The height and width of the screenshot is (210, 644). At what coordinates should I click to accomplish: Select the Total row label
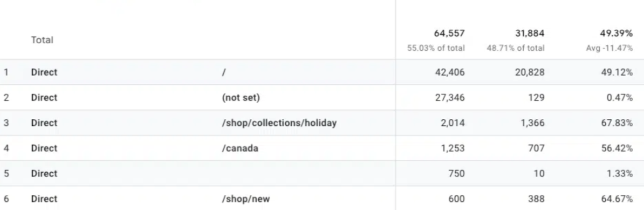pos(42,40)
